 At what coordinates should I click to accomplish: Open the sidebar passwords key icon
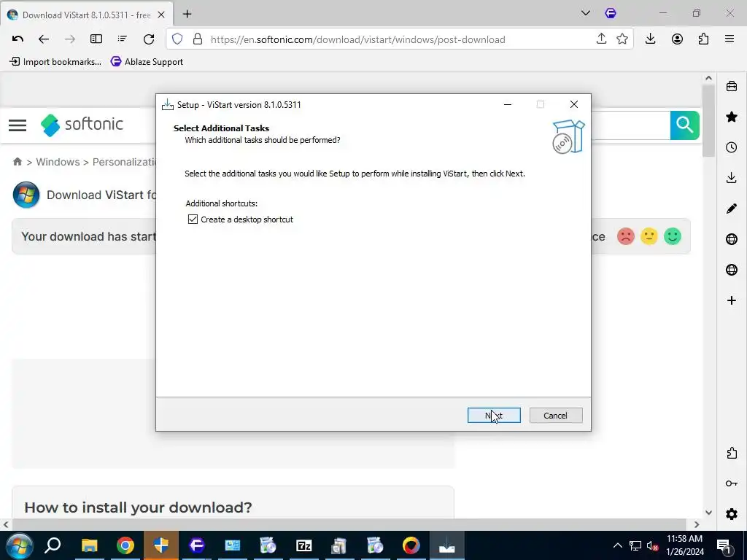click(731, 483)
